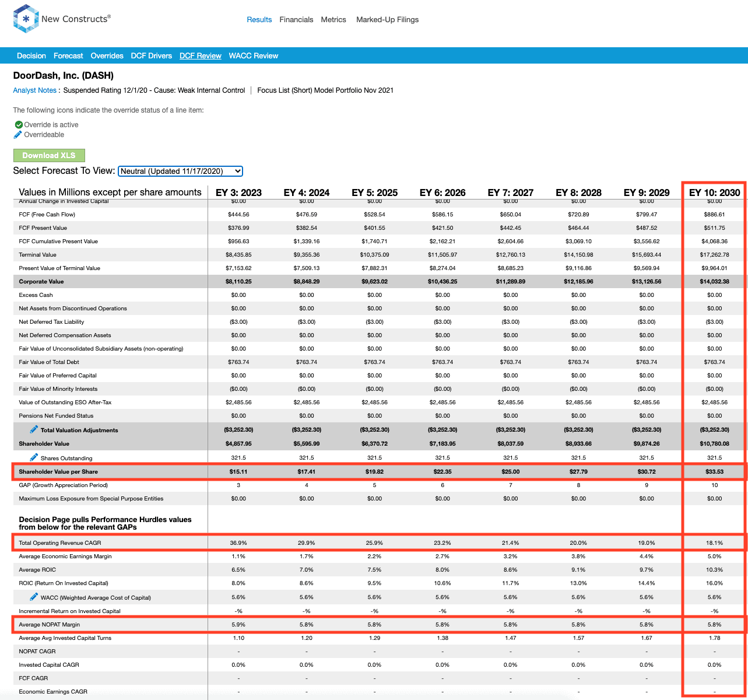Open the Financials top navigation tab
748x700 pixels.
[x=296, y=19]
